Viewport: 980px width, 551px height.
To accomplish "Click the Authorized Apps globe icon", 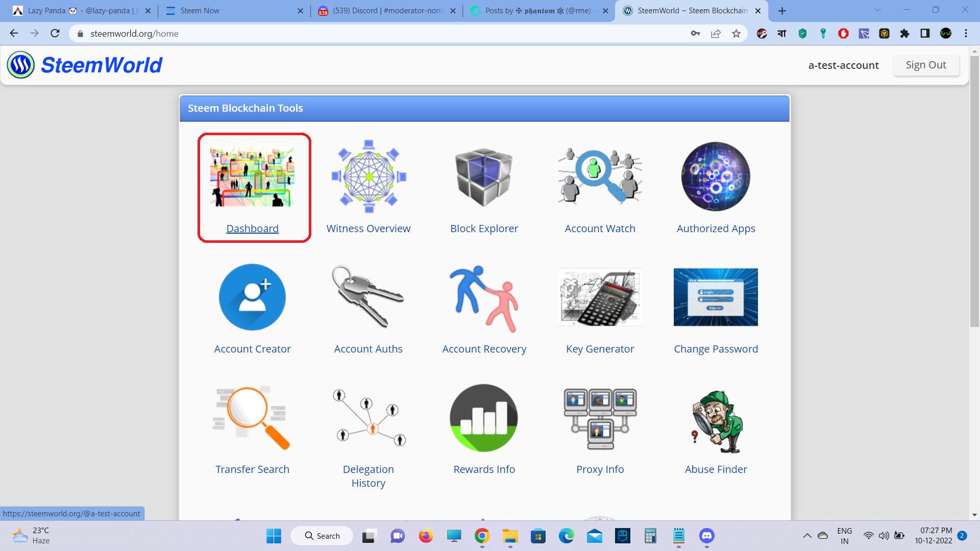I will click(x=716, y=177).
